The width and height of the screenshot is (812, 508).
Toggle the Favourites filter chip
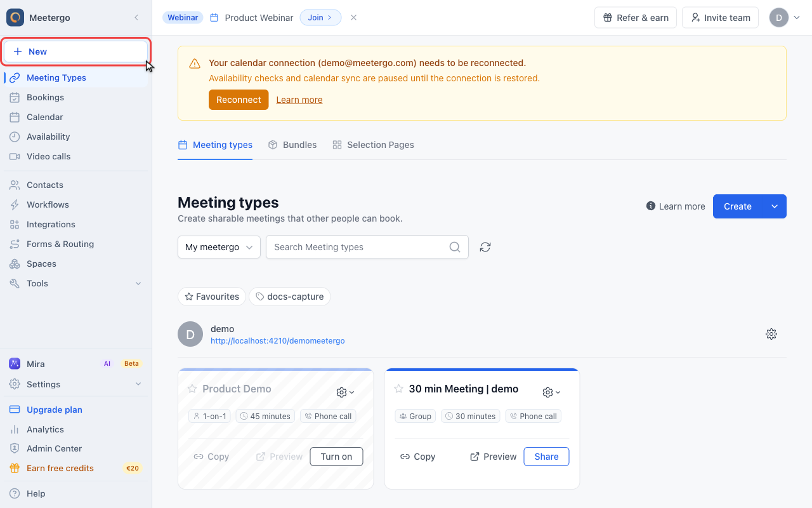(212, 297)
